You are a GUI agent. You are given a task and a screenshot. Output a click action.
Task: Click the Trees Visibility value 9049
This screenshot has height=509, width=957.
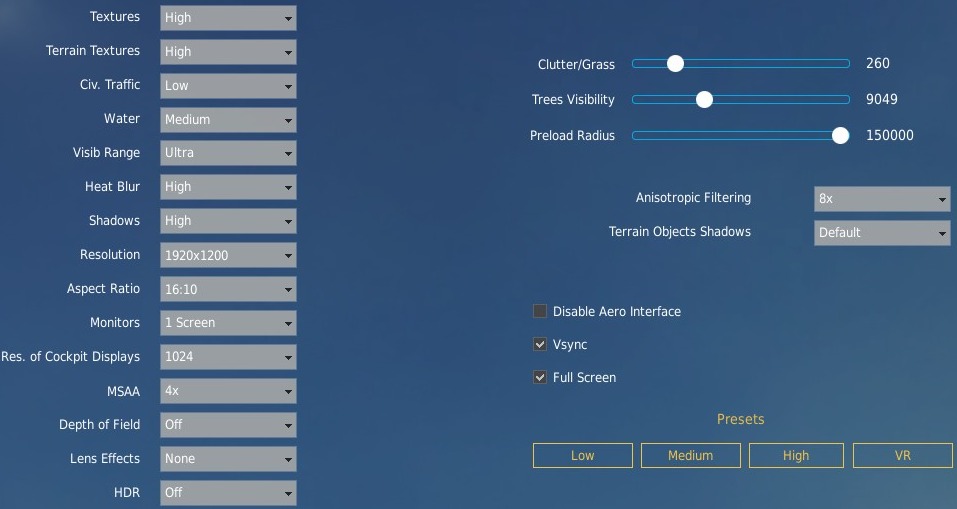tap(881, 99)
